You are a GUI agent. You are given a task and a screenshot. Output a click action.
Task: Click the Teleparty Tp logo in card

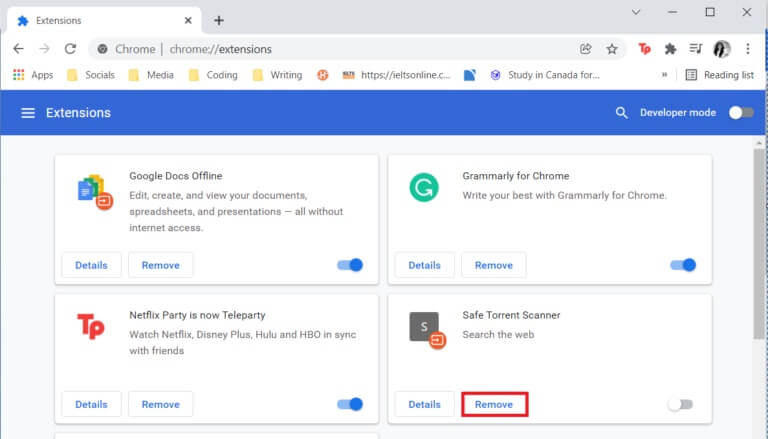click(91, 326)
